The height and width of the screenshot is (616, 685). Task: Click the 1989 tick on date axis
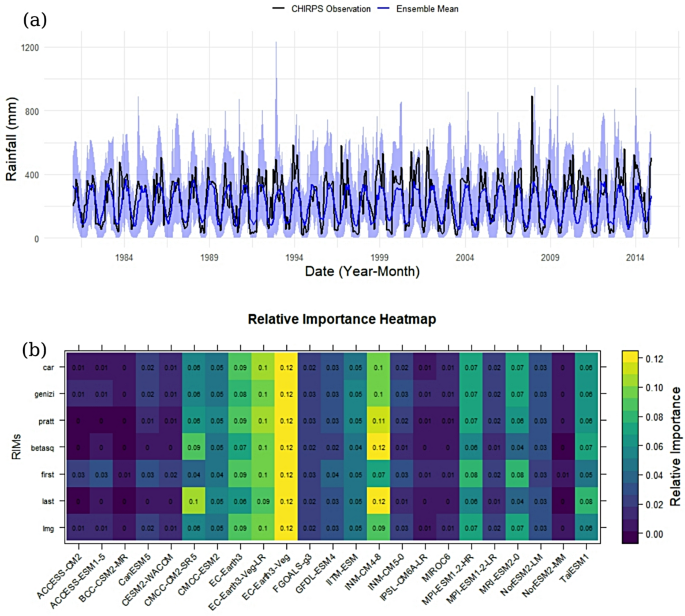click(209, 257)
